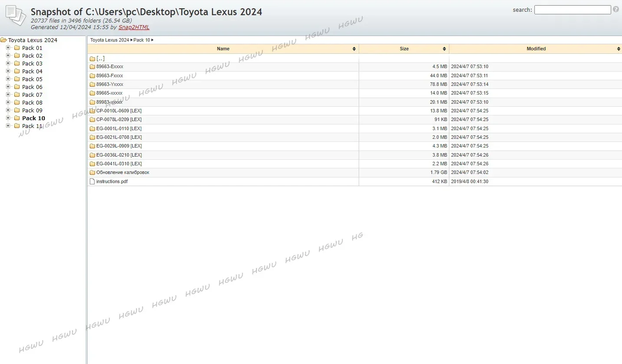
Task: Click the folder icon of EG-0021L-0708 [LEX]
Action: pyautogui.click(x=92, y=137)
